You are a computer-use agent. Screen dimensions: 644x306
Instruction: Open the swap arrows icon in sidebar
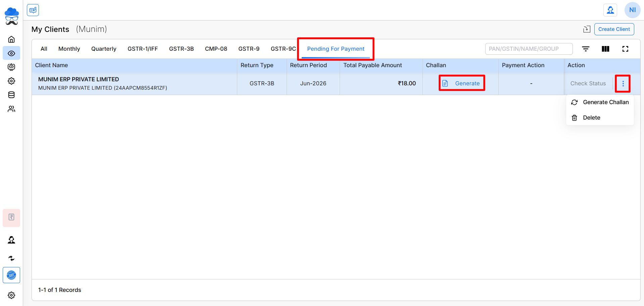(11, 258)
